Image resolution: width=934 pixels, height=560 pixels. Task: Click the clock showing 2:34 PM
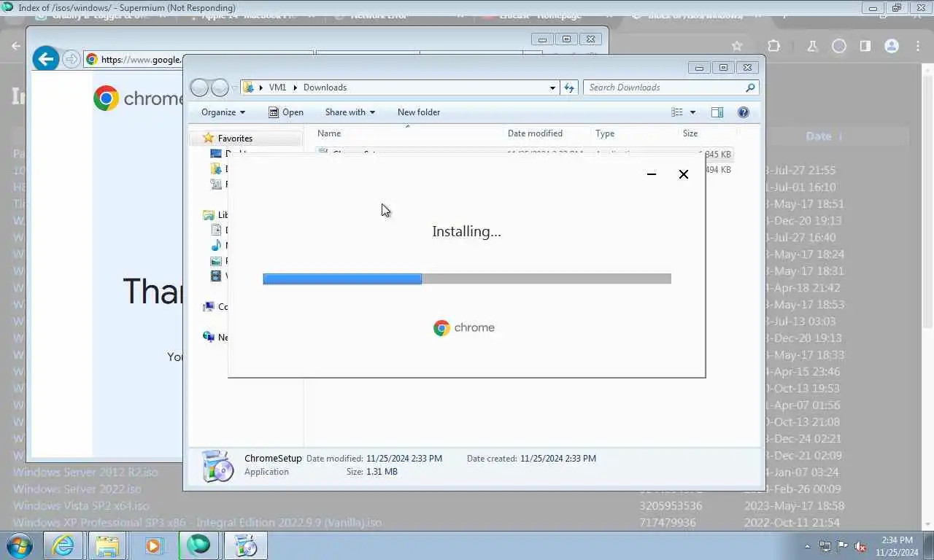pyautogui.click(x=896, y=540)
